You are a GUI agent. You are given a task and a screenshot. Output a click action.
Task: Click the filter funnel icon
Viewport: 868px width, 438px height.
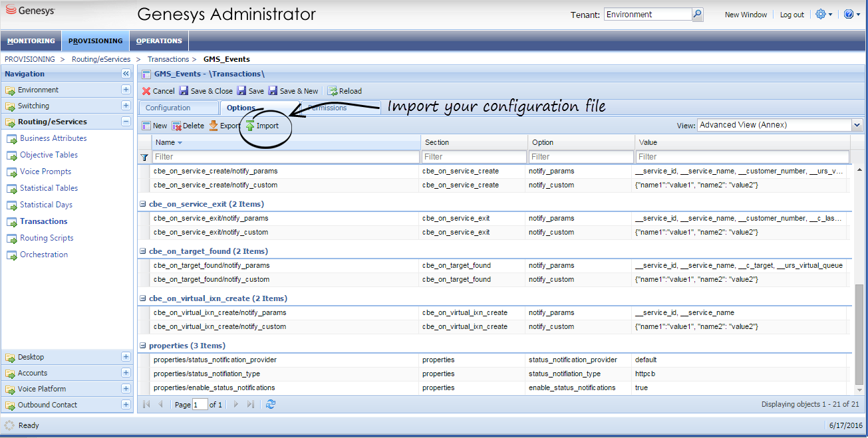144,158
